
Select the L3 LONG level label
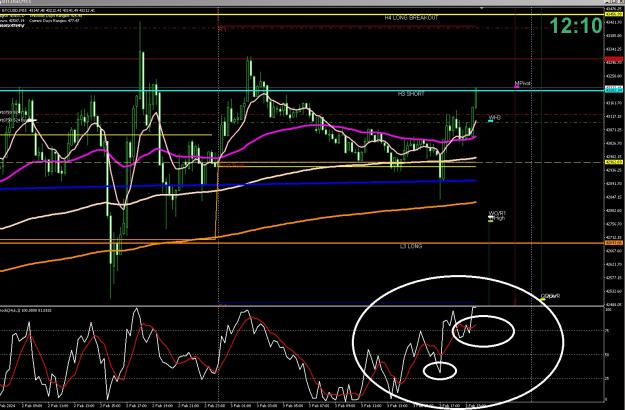pyautogui.click(x=411, y=246)
